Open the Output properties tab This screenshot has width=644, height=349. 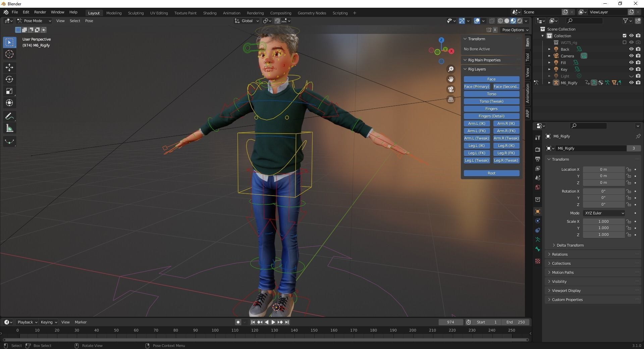538,159
